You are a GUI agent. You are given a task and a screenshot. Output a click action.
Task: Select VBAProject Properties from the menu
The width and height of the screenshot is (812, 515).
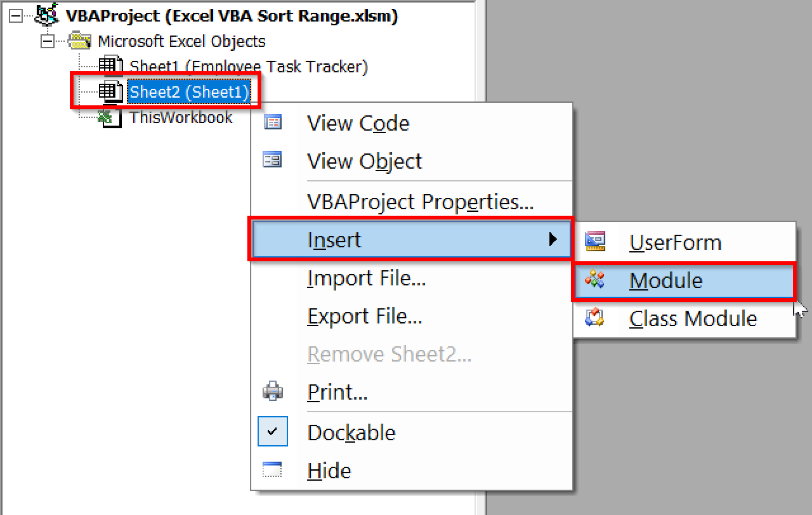tap(420, 201)
